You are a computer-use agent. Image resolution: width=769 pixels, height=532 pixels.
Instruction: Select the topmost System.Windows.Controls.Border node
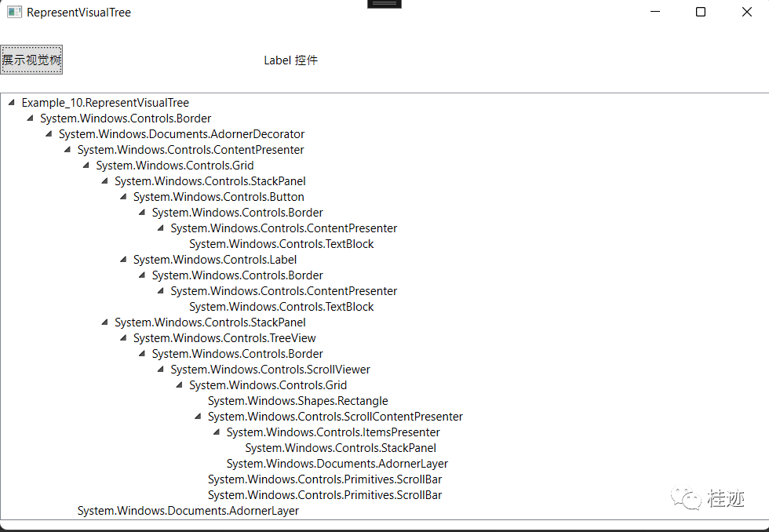[x=126, y=118]
